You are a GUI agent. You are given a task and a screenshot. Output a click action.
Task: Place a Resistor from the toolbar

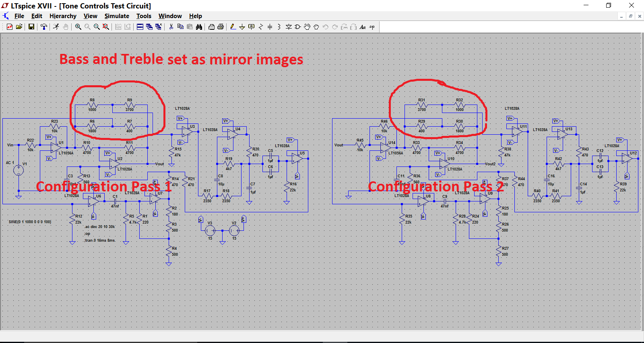point(261,27)
